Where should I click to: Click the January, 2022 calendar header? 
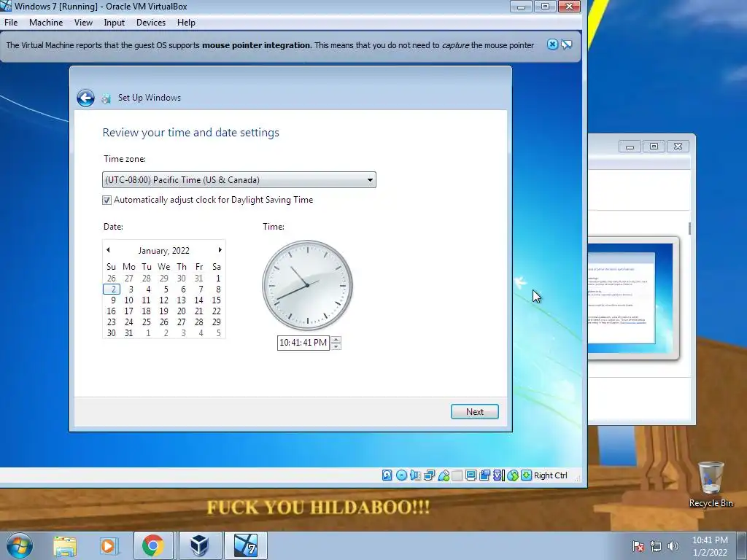click(x=164, y=251)
